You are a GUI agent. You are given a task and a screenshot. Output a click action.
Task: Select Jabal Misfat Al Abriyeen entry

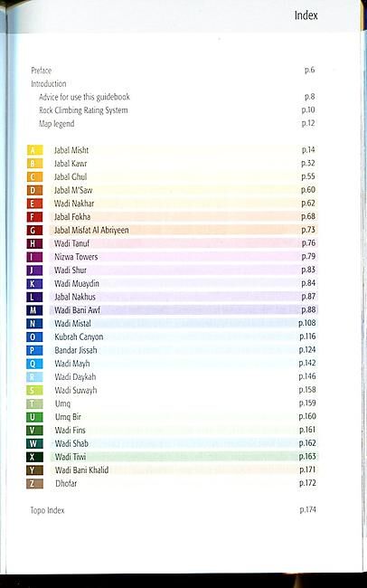(91, 231)
